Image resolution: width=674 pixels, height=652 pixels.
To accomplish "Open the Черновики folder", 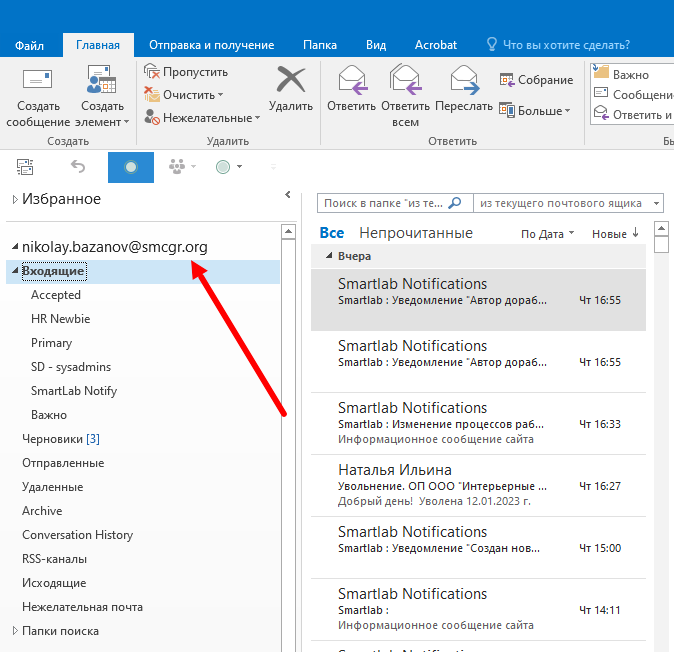I will 53,439.
